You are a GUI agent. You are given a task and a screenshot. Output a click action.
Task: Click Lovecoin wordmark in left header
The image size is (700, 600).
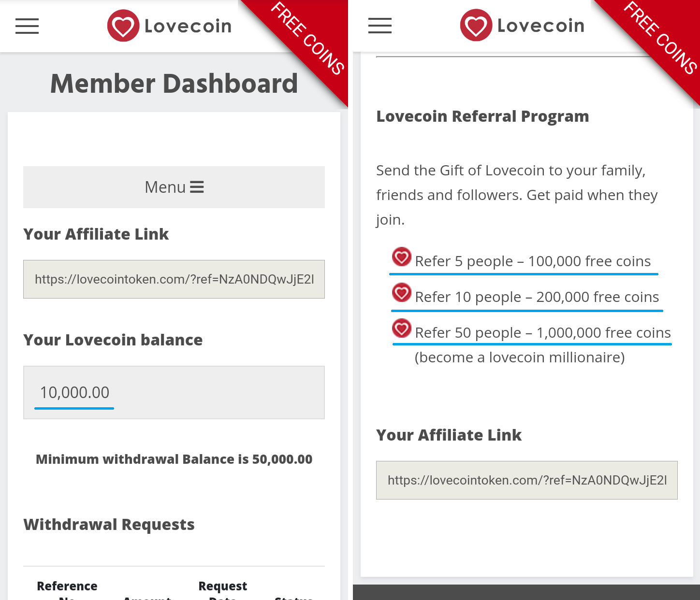pos(188,26)
